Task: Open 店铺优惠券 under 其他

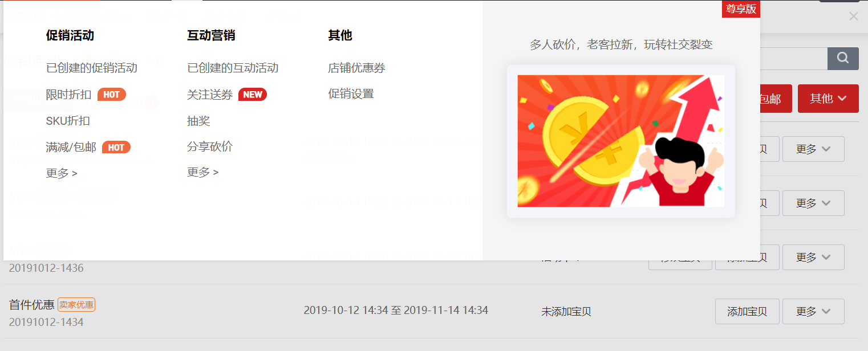Action: [x=357, y=68]
